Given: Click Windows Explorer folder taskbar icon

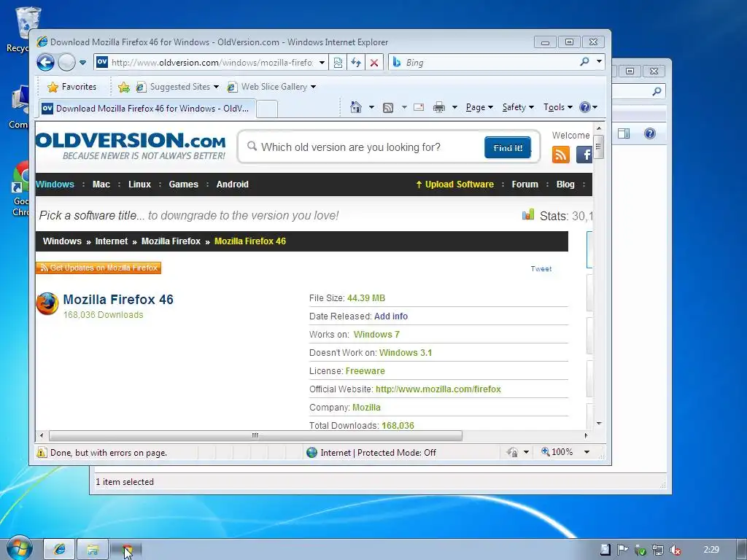Looking at the screenshot, I should 93,550.
